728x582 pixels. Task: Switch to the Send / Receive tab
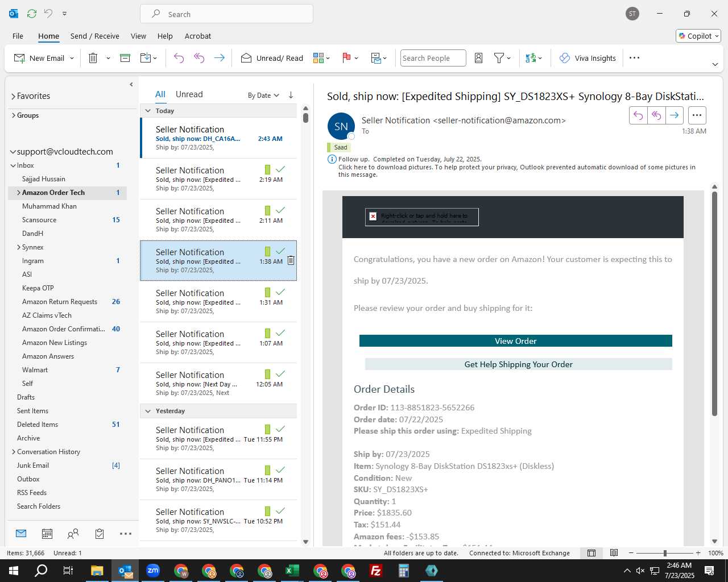[95, 36]
